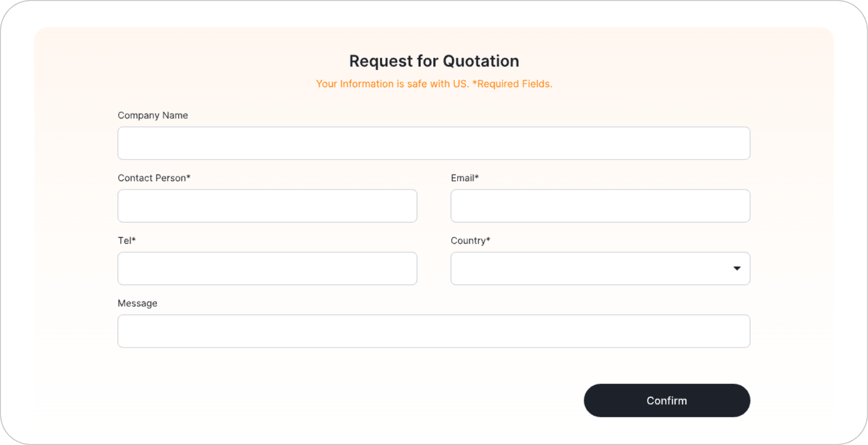The image size is (868, 445).
Task: Click the Email* field label
Action: pos(465,178)
